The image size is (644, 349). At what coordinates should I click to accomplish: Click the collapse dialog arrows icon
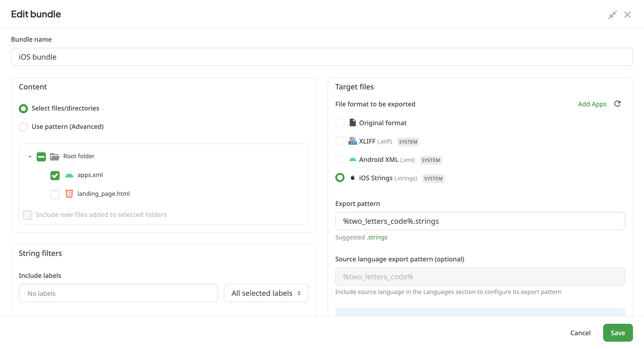pyautogui.click(x=613, y=15)
